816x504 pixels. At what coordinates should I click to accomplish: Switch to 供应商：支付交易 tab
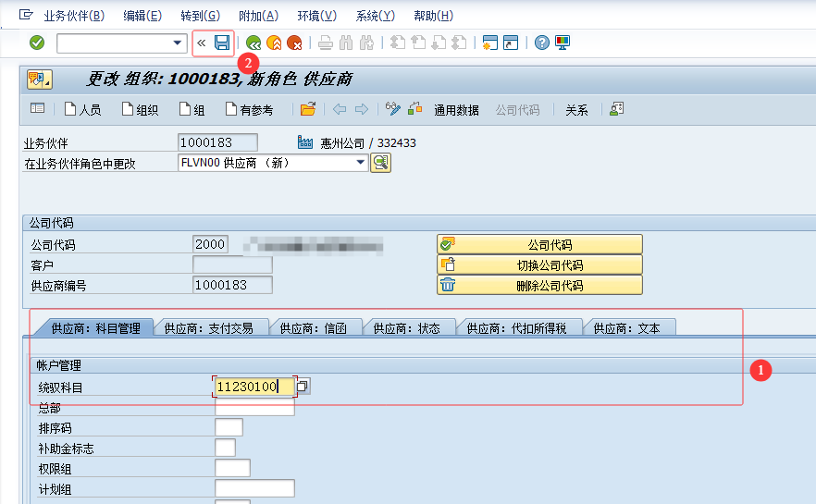(x=209, y=327)
